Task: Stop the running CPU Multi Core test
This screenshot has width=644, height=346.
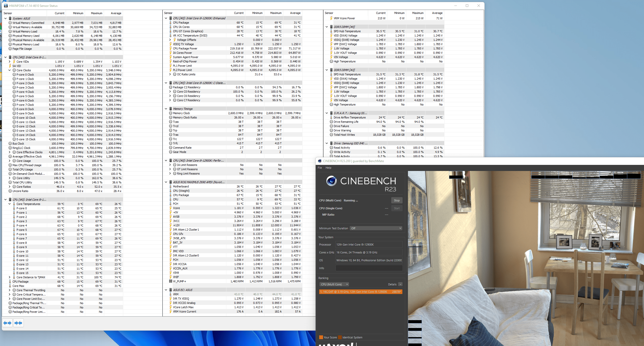Action: pyautogui.click(x=397, y=200)
